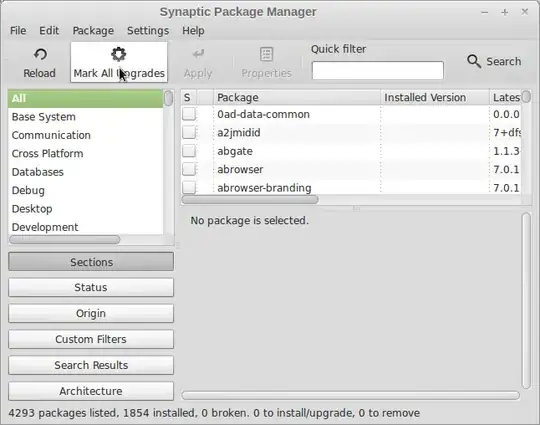Click the 1.1.3 version cell for abgate
The width and height of the screenshot is (540, 425).
click(x=506, y=151)
